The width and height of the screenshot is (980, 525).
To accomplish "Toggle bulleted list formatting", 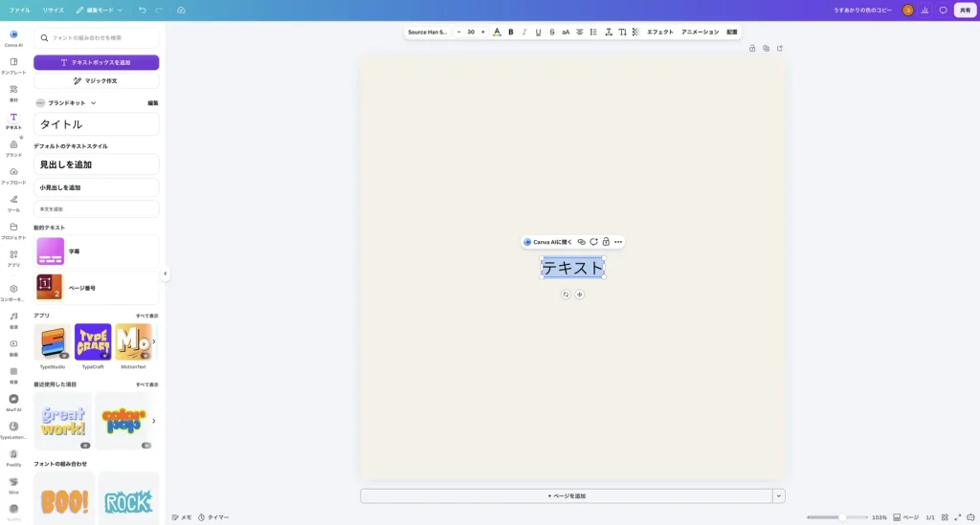I will click(x=593, y=32).
